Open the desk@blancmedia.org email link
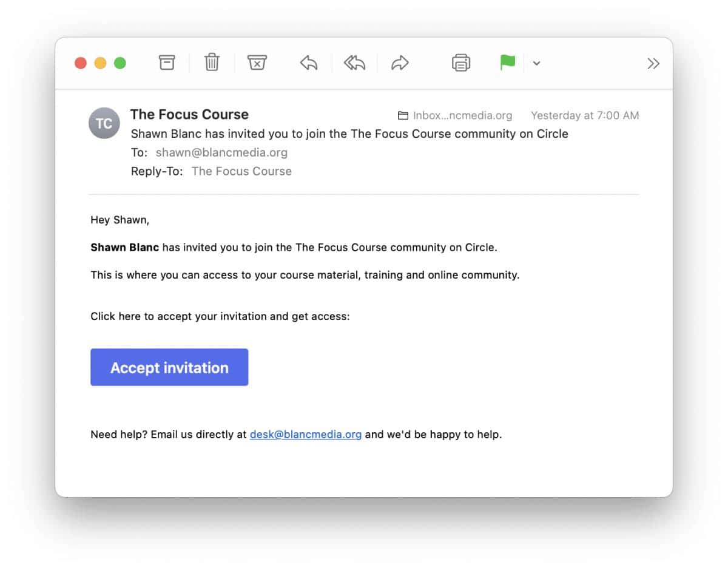The height and width of the screenshot is (570, 728). 306,435
